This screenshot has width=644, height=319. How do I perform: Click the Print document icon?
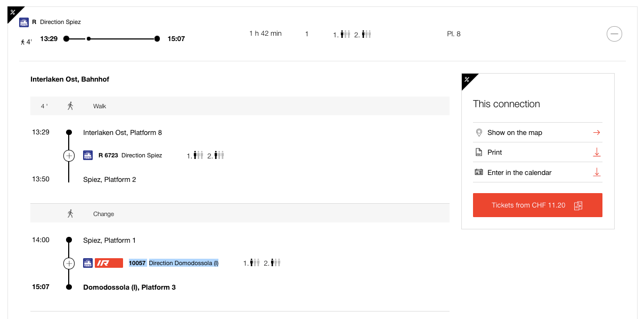pos(478,152)
